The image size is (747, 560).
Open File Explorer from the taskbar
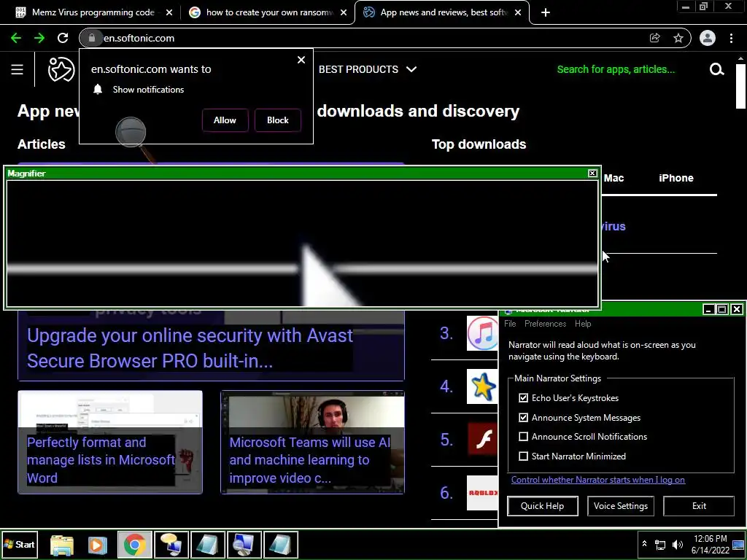[x=62, y=544]
